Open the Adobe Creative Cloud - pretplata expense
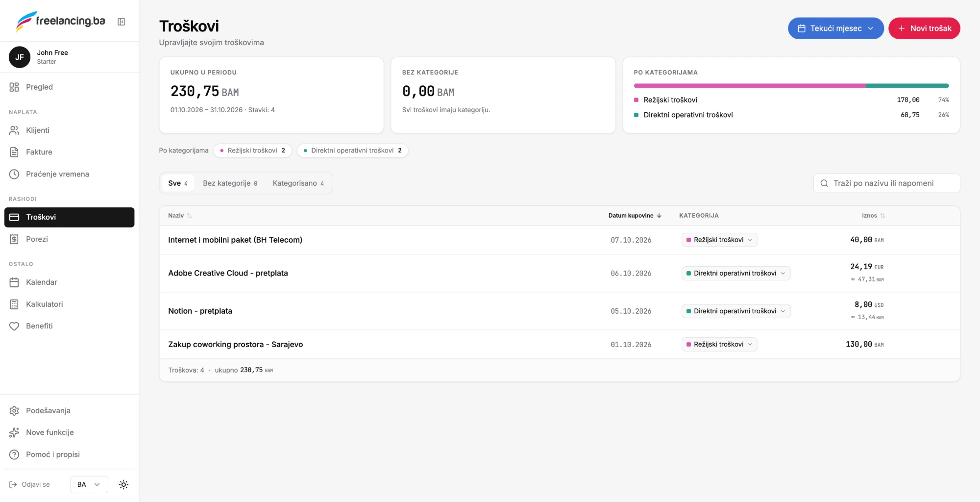 [x=228, y=273]
